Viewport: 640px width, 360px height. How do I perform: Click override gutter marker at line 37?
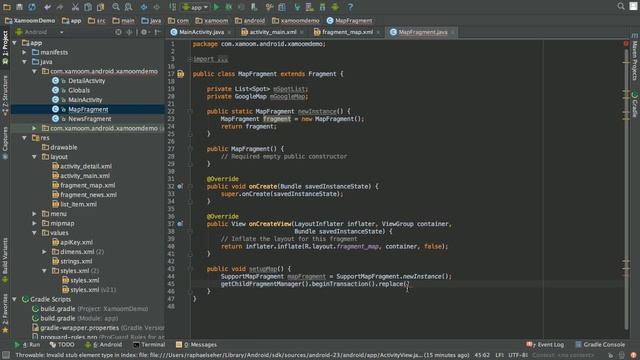[180, 224]
